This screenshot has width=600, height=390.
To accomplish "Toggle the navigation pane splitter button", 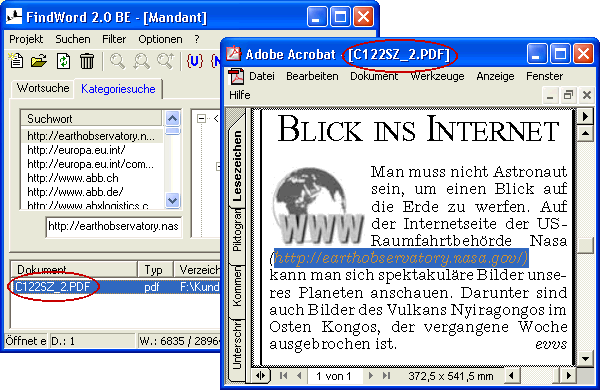I will point(261,375).
